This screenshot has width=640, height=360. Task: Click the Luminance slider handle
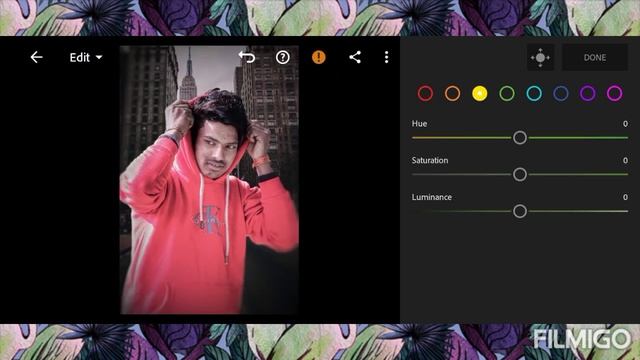pos(520,211)
